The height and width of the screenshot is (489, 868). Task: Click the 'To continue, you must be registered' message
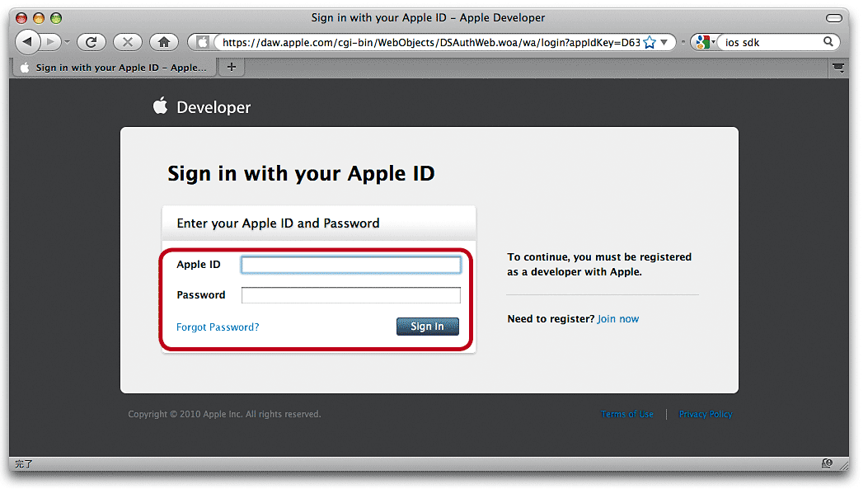pos(599,265)
